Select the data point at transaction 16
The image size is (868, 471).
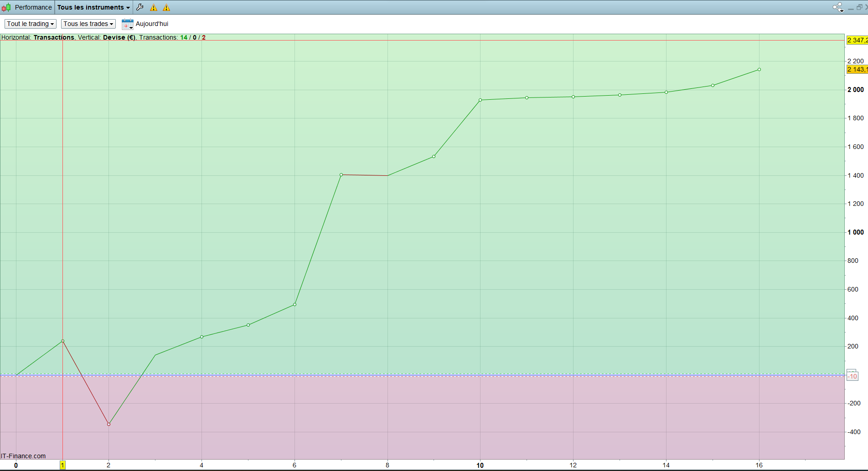759,70
